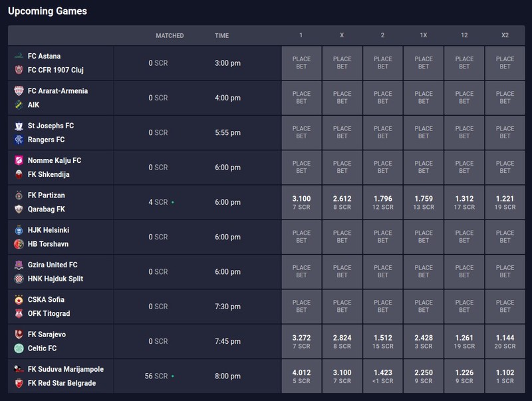This screenshot has height=401, width=532.
Task: Click the X2 column header
Action: point(505,35)
